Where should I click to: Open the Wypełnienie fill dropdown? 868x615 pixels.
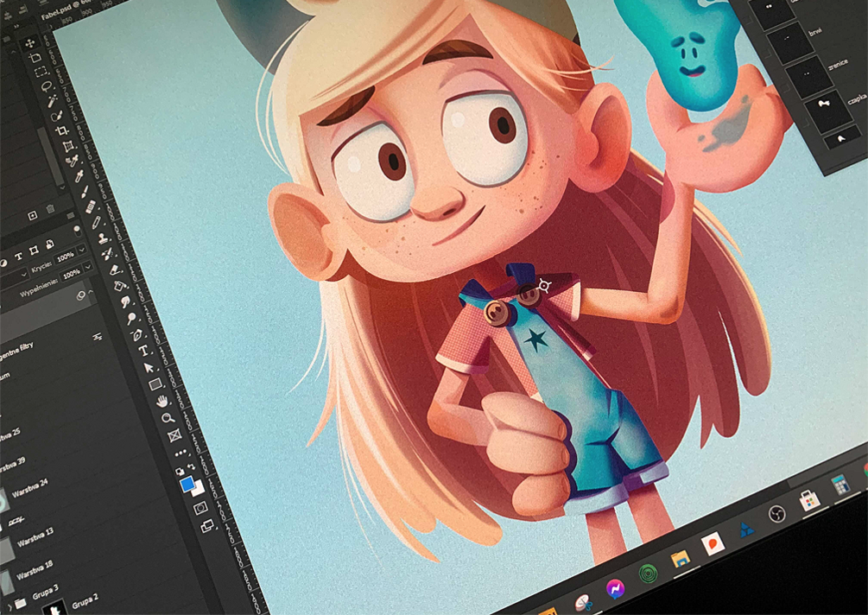tap(88, 267)
